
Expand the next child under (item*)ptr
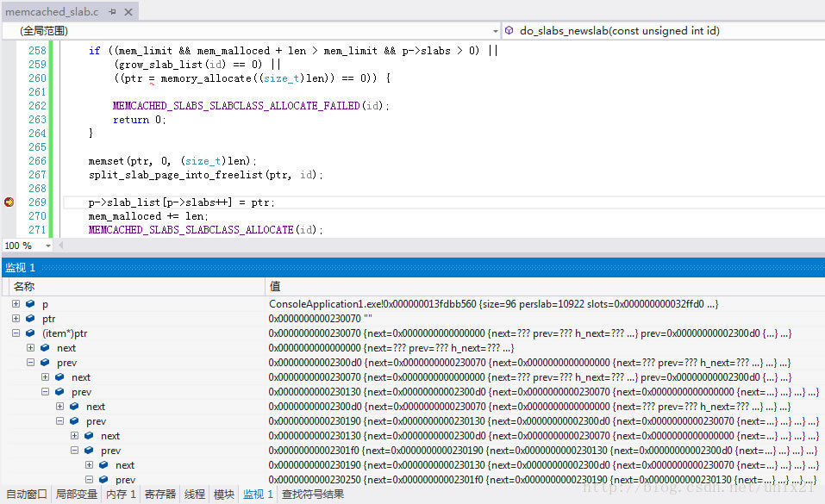click(x=30, y=348)
